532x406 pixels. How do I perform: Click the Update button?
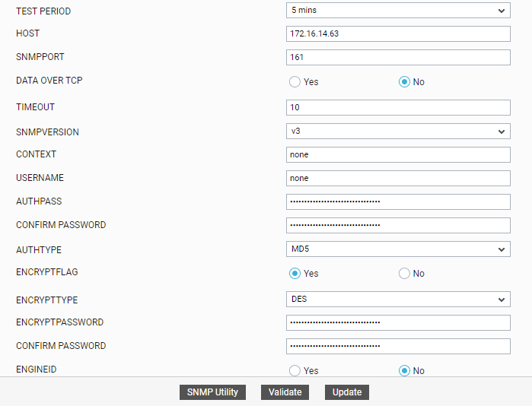coord(347,392)
